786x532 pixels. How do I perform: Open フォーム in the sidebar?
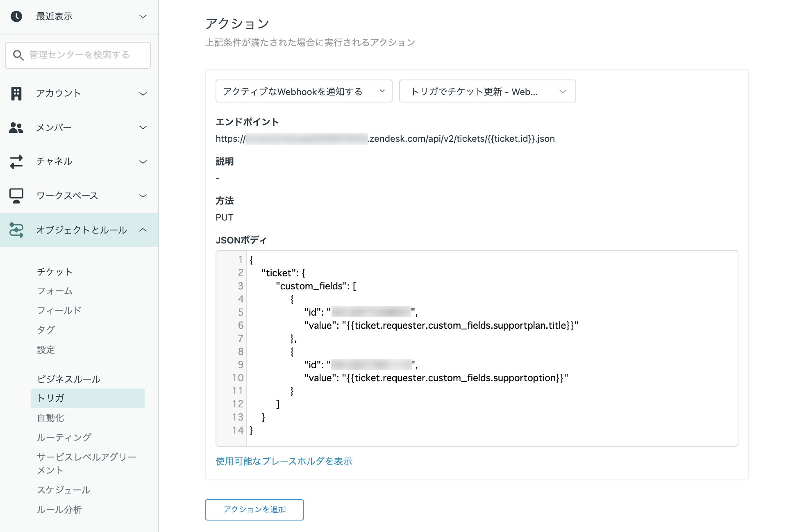[x=55, y=291]
